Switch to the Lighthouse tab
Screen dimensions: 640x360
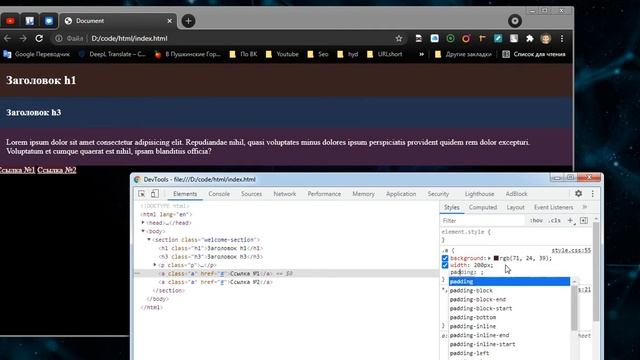click(479, 194)
